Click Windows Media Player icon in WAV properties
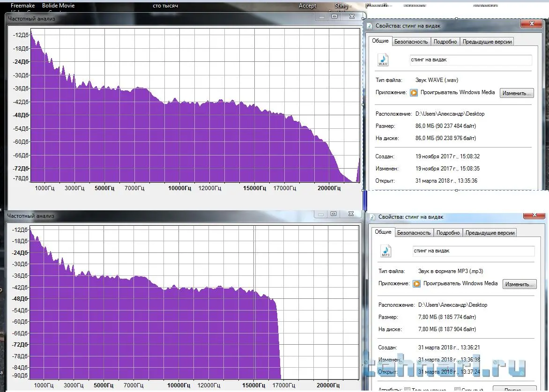 click(x=414, y=93)
